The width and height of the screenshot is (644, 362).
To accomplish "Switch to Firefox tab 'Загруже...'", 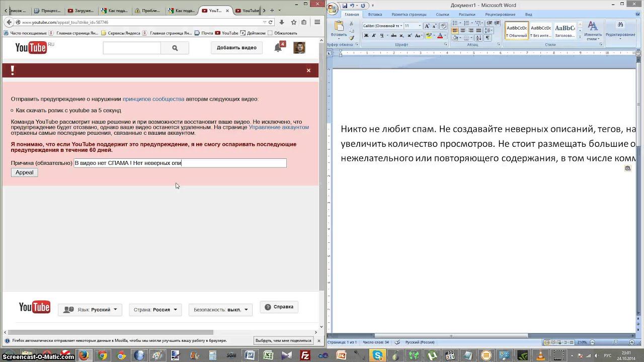I will [x=80, y=11].
